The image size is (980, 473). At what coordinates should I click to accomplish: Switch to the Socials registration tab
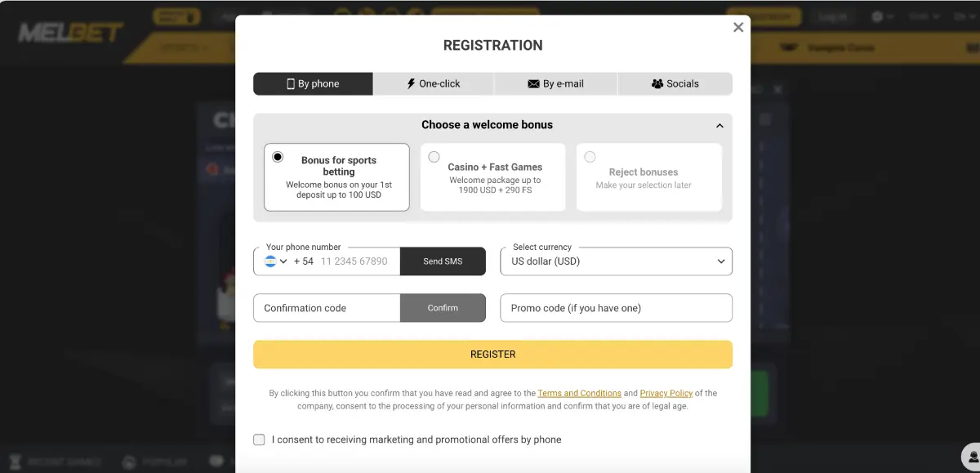[x=675, y=83]
